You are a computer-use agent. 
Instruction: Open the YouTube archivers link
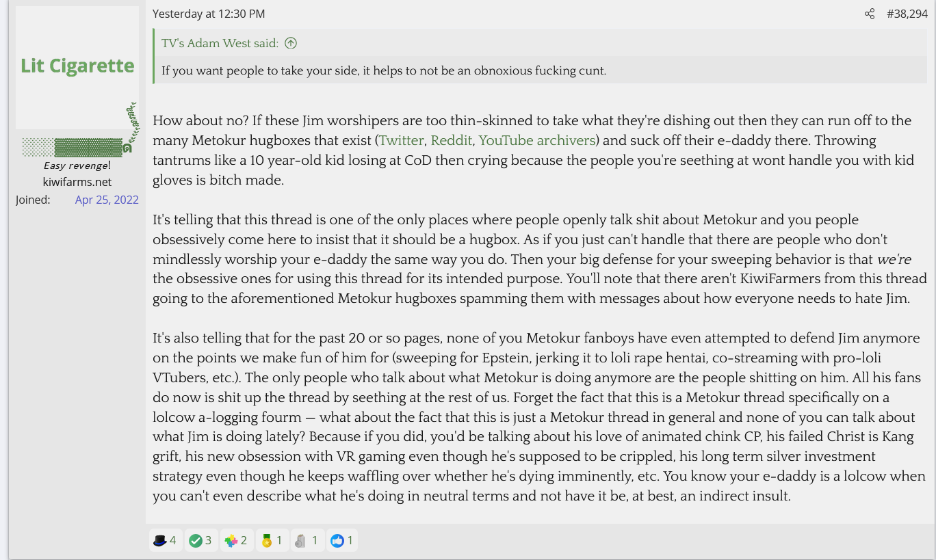tap(537, 140)
